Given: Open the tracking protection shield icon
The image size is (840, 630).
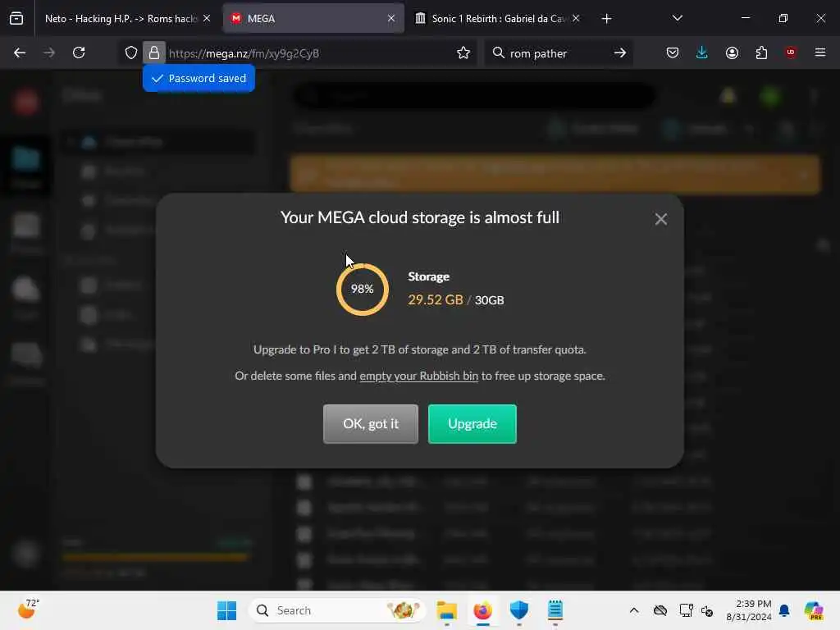Looking at the screenshot, I should pos(131,52).
